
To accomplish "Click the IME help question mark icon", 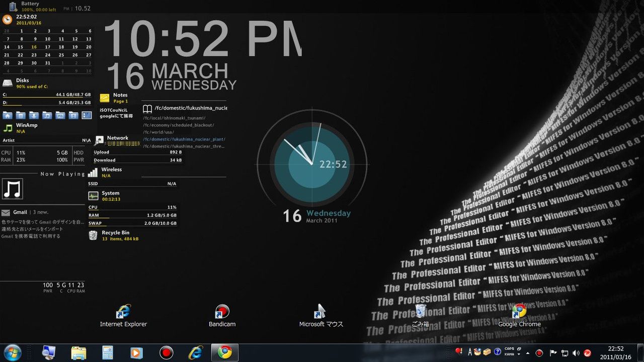I will (498, 352).
